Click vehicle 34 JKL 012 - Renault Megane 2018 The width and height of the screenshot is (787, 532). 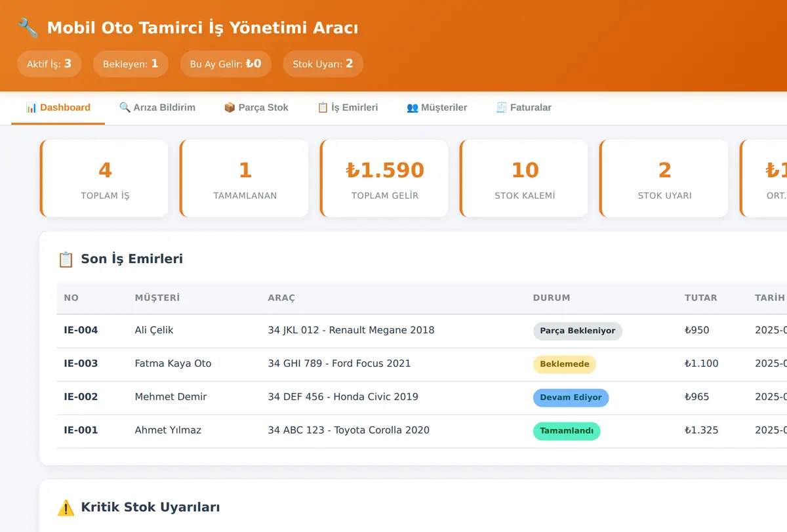351,330
